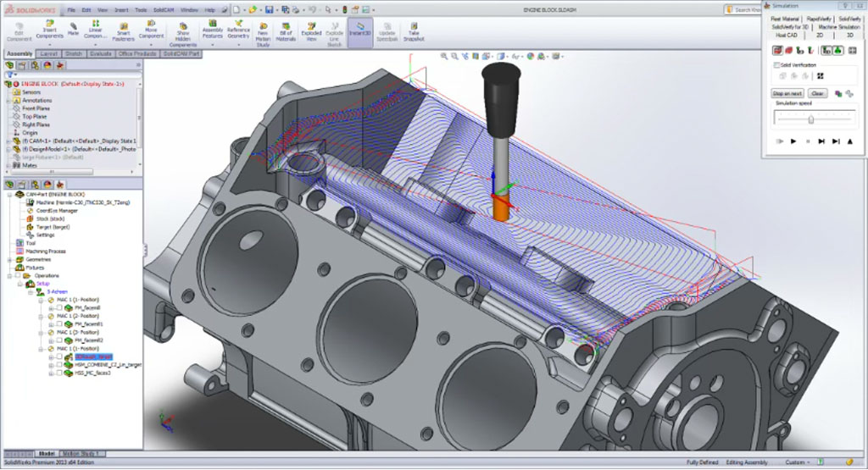
Task: Check the HSS_MC_faces3 operation checkbox
Action: (x=59, y=373)
